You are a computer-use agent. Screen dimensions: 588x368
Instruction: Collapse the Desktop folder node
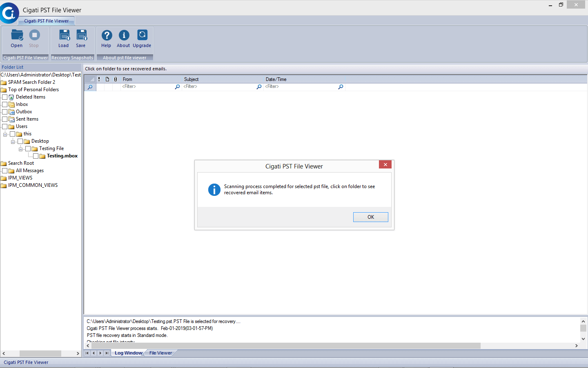13,141
